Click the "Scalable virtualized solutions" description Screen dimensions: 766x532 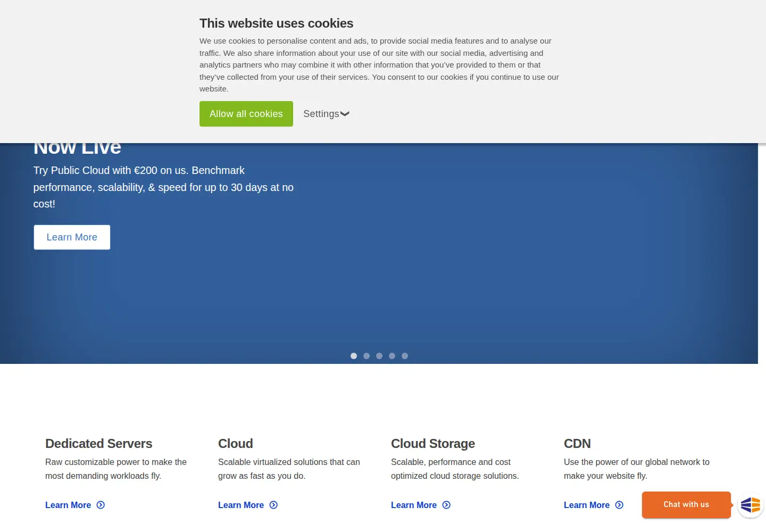click(289, 469)
